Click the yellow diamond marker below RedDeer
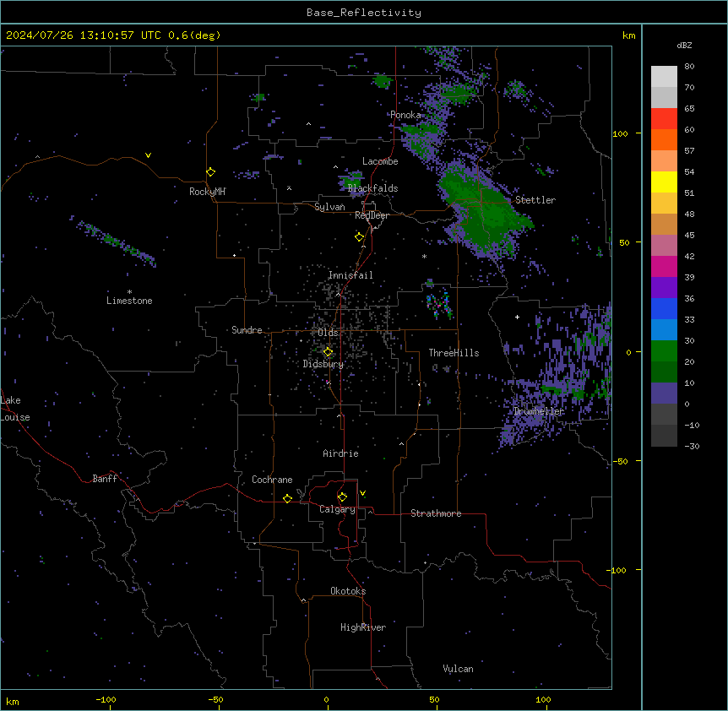 tap(359, 237)
